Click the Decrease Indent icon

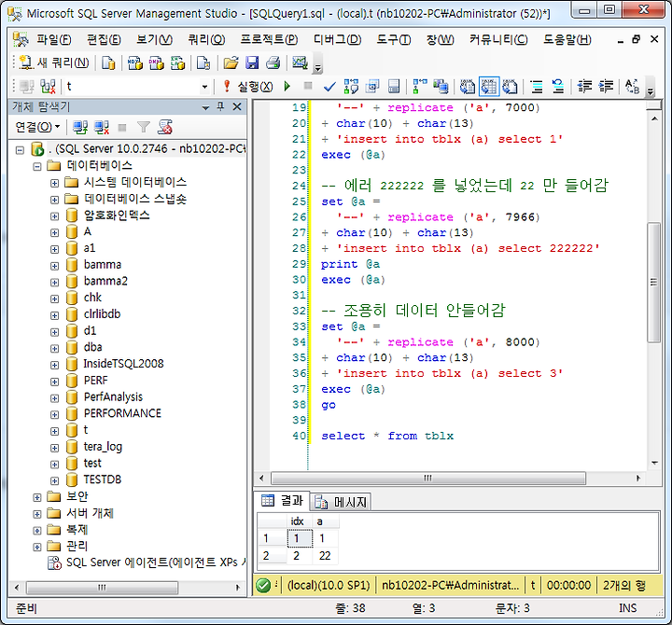584,87
